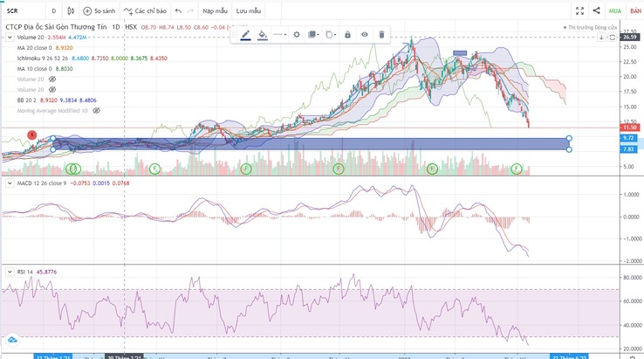Open Các chỉ báo indicators dialog
Viewport: 644px width, 359px height.
146,10
